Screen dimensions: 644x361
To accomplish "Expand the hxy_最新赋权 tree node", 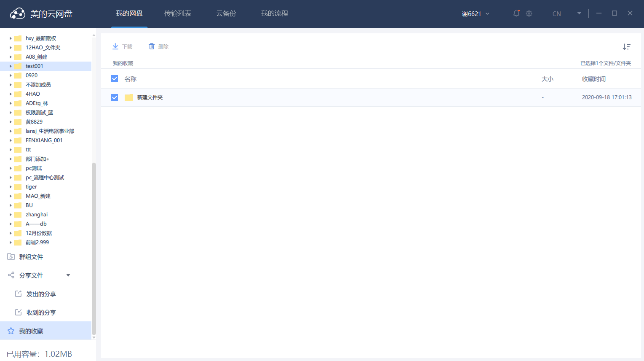I will pos(11,38).
